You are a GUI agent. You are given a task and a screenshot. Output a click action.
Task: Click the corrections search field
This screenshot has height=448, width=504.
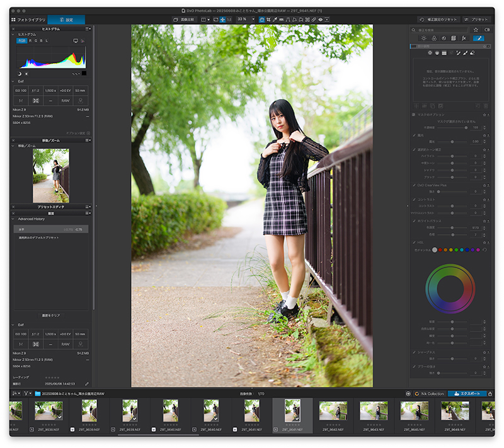(439, 30)
